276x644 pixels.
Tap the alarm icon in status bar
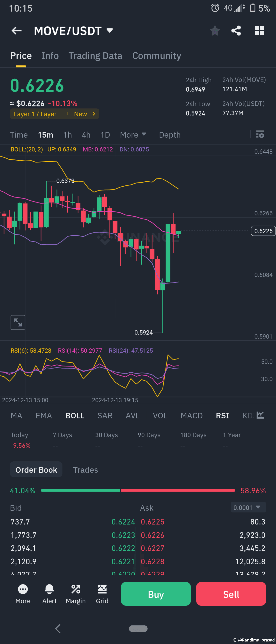(215, 8)
